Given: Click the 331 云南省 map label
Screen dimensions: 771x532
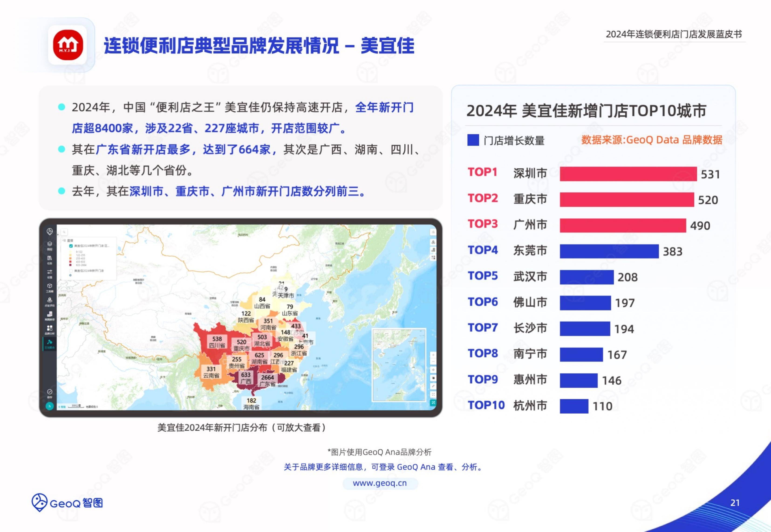Looking at the screenshot, I should point(211,372).
